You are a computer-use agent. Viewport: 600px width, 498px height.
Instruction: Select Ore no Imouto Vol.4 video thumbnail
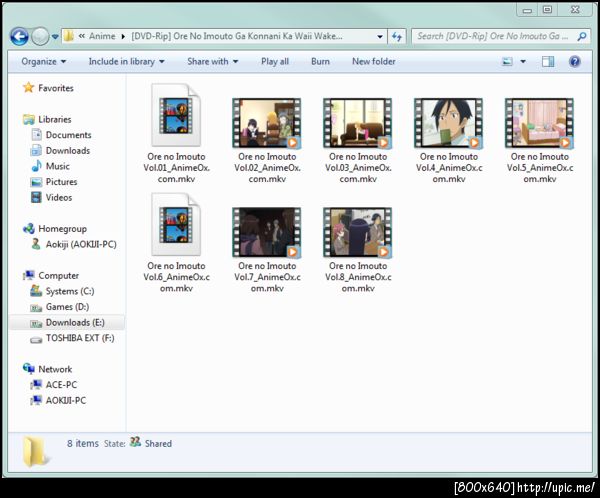(x=448, y=123)
